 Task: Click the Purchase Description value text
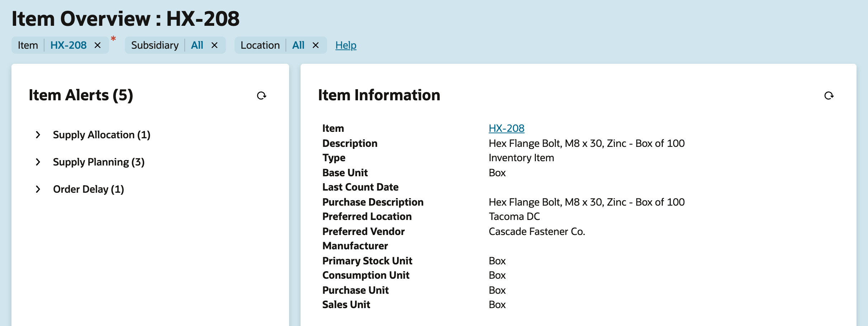pos(586,202)
